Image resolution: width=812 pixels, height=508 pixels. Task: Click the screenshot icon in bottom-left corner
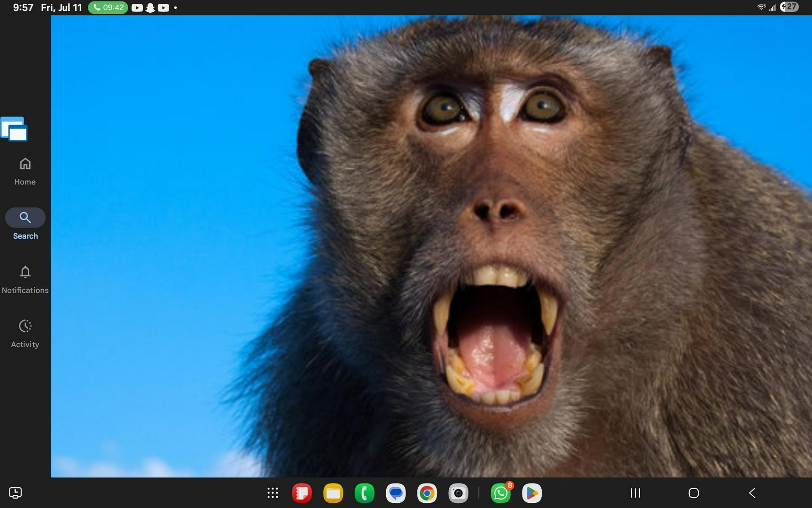(x=16, y=493)
